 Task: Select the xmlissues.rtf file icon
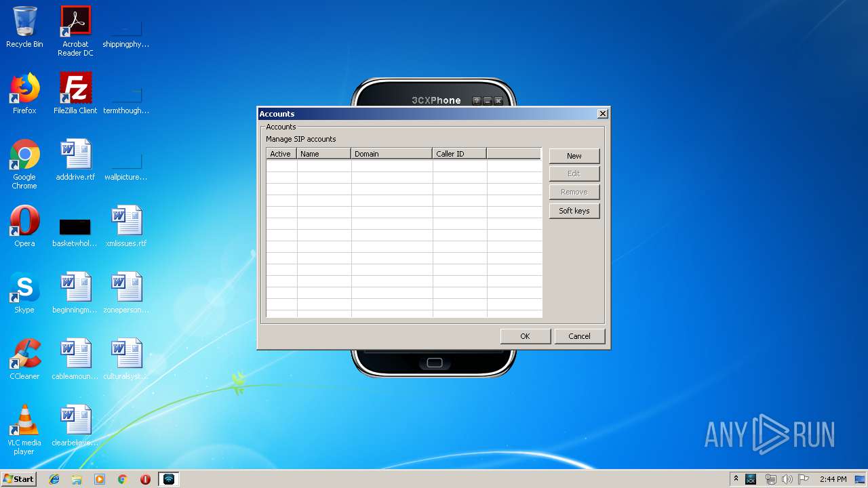(x=126, y=227)
